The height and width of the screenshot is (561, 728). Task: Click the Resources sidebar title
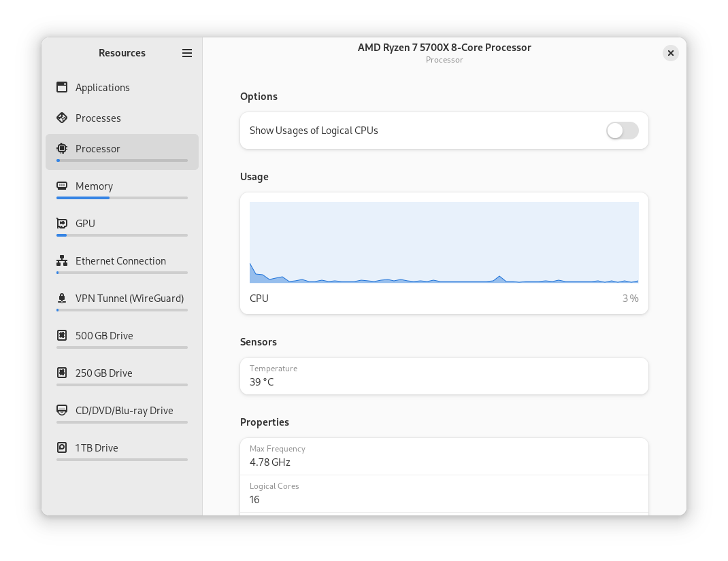122,53
